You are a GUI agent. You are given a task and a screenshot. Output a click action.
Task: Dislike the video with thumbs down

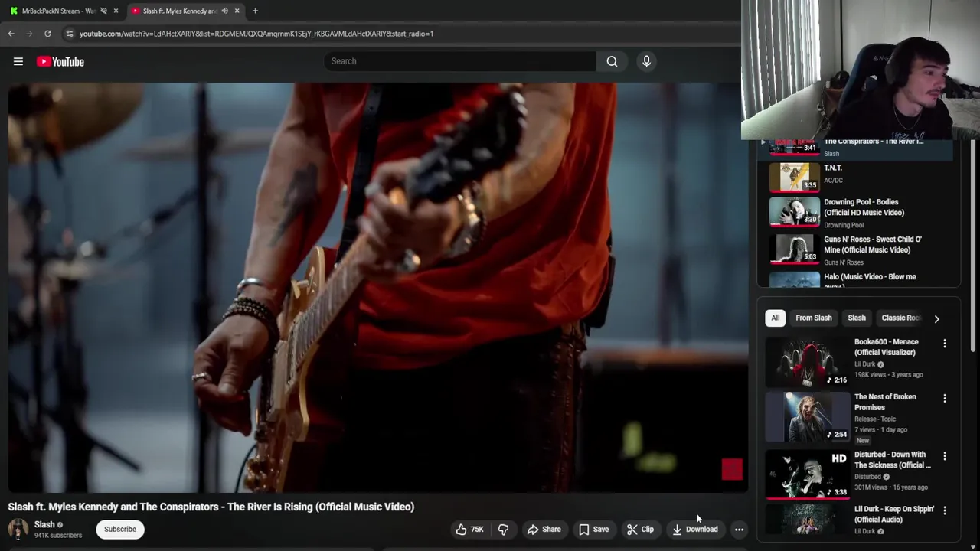pos(503,530)
